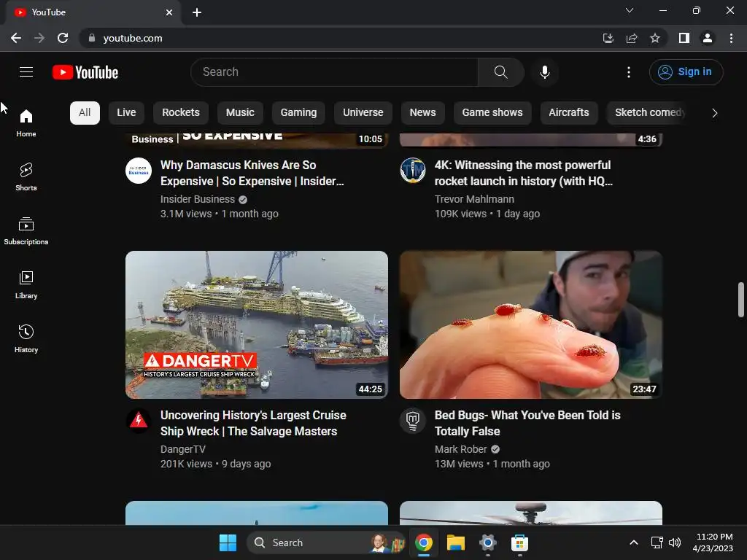The height and width of the screenshot is (560, 747).
Task: Visit the Mark Rober channel name link
Action: coord(461,449)
